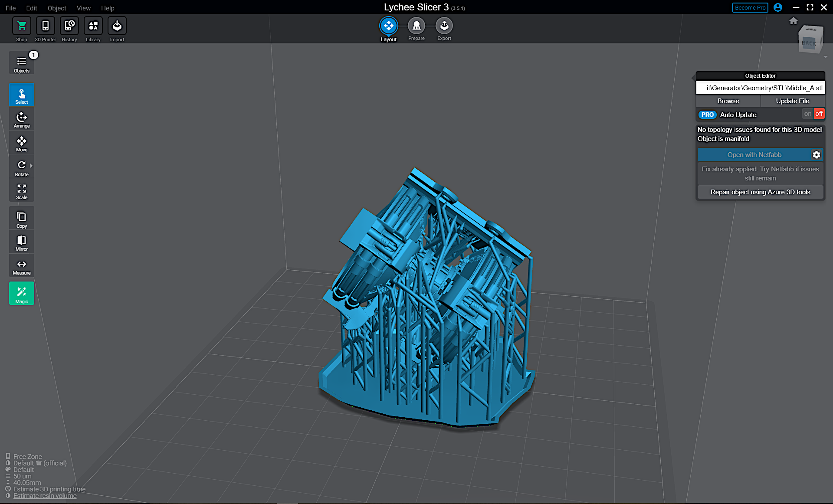Select the Mirror tool
This screenshot has width=833, height=504.
pos(21,242)
